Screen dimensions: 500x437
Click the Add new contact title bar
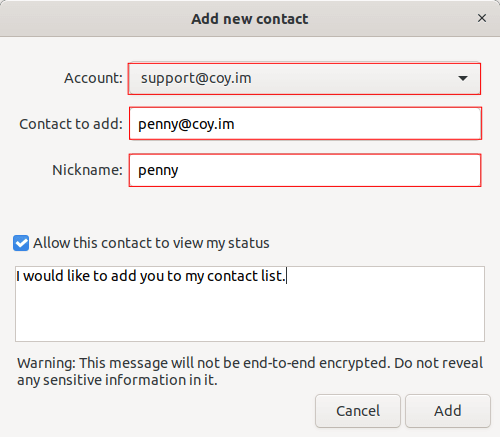tap(250, 18)
